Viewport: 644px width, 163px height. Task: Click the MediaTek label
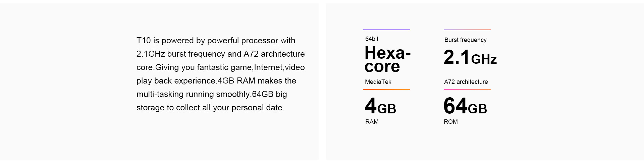pyautogui.click(x=378, y=82)
